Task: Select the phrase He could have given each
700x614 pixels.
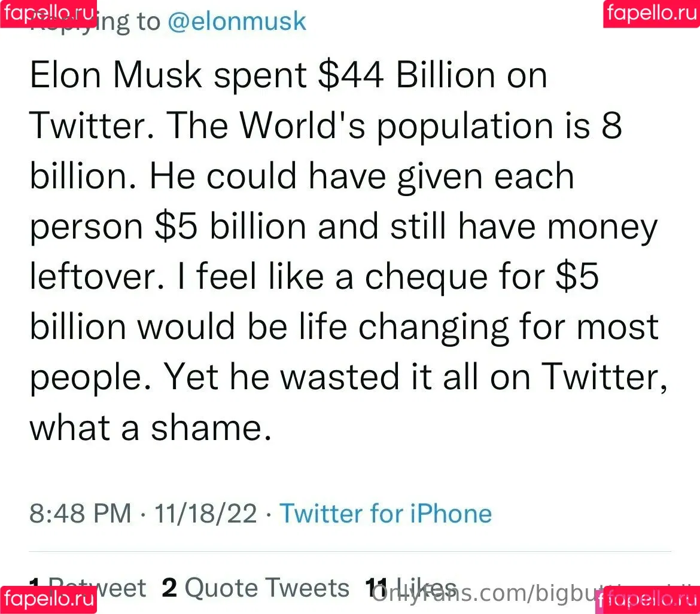Action: point(361,177)
